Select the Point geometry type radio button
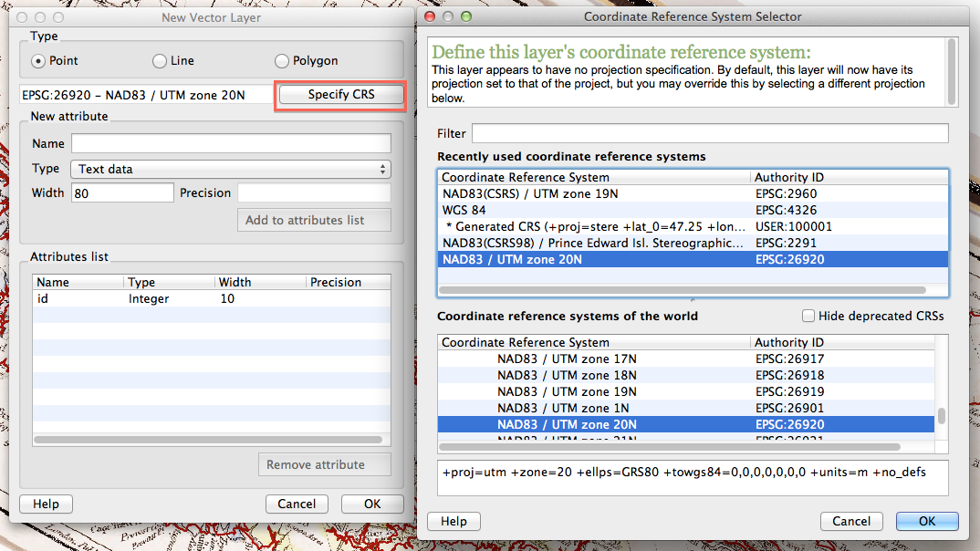Image resolution: width=980 pixels, height=551 pixels. pos(38,61)
